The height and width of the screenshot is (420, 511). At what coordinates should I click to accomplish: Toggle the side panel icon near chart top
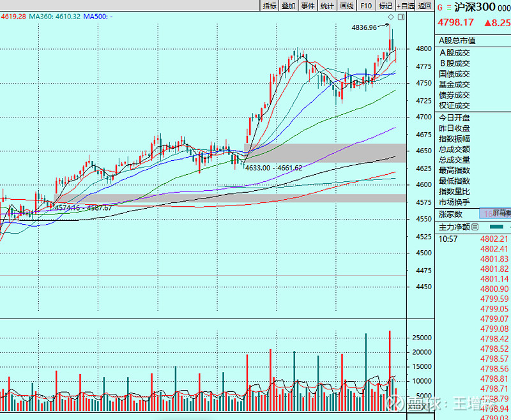pos(400,16)
